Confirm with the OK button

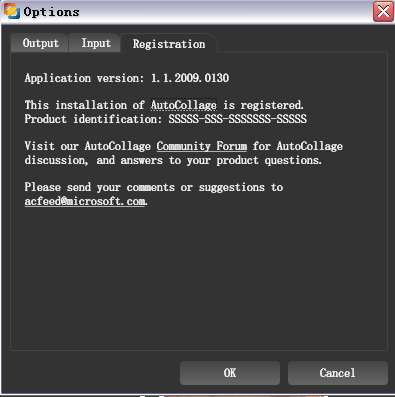(230, 373)
